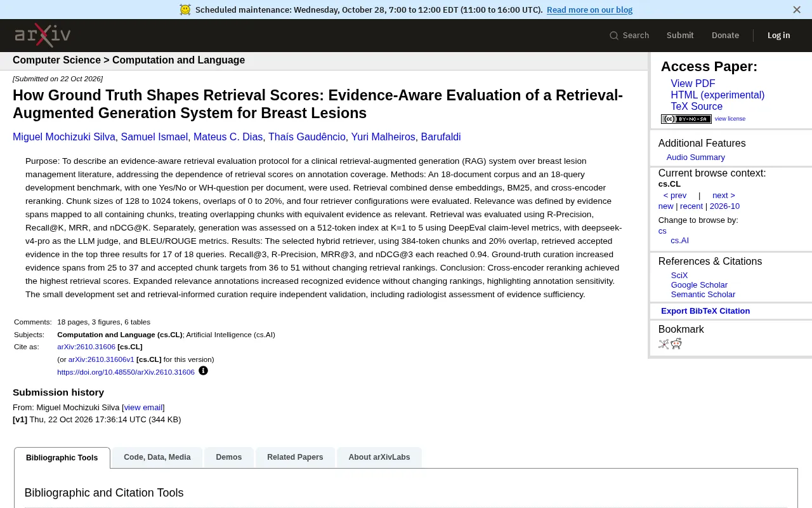This screenshot has width=812, height=508.
Task: Look up citations on Google Scholar
Action: 699,285
